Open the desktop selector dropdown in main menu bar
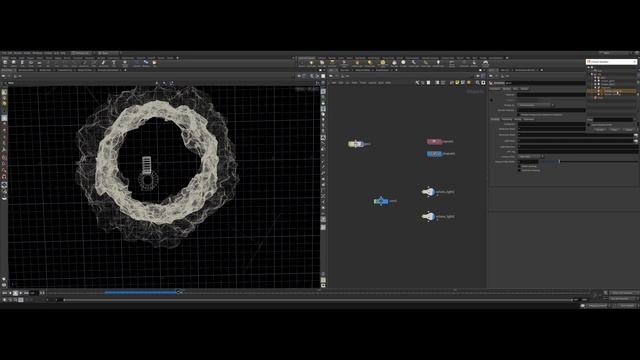 [x=82, y=53]
